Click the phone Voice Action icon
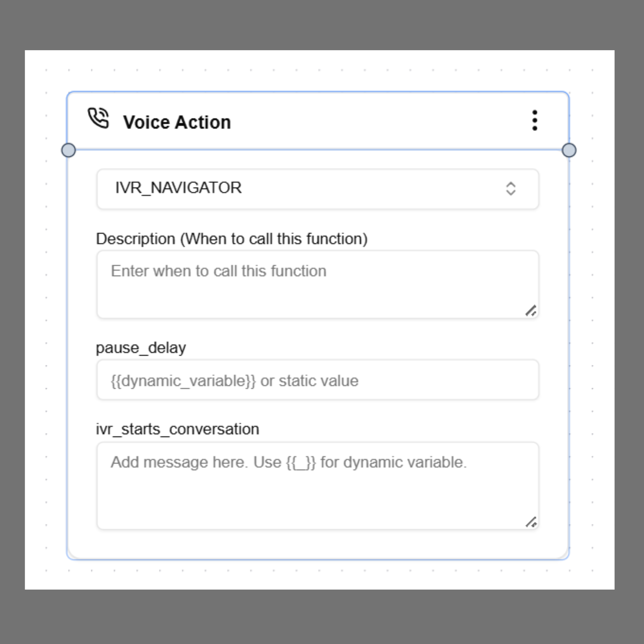 pyautogui.click(x=98, y=118)
